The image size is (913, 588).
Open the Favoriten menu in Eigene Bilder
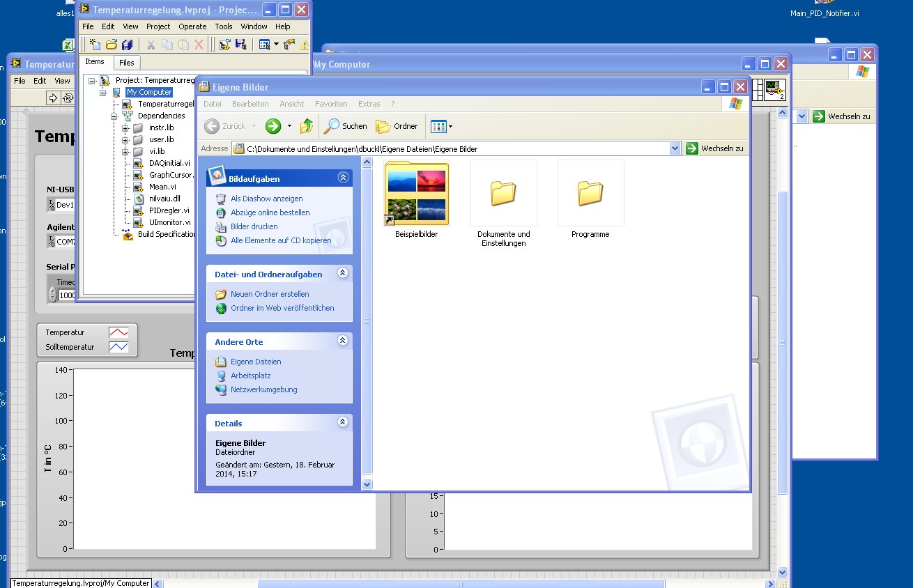point(331,104)
